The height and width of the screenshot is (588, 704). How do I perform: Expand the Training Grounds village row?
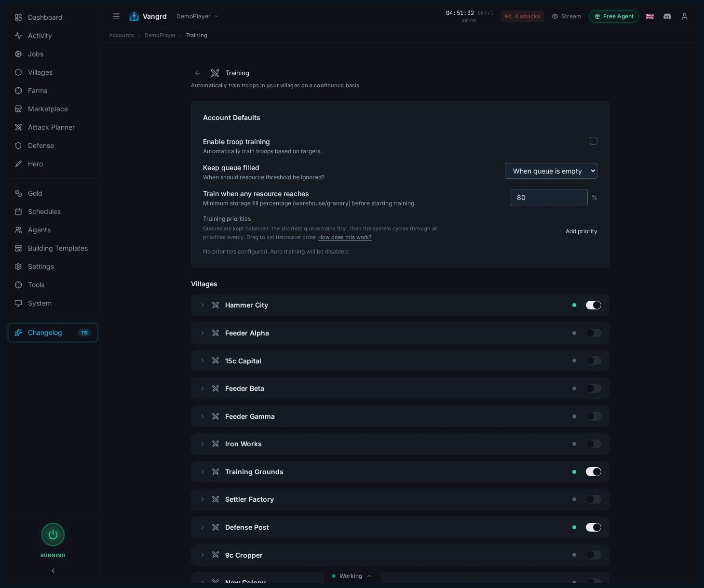[203, 472]
